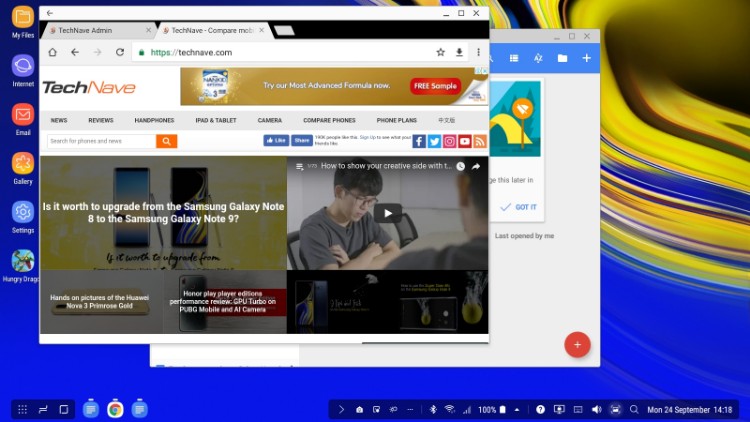750x422 pixels.
Task: Open the IPAD & TABLET menu item
Action: pyautogui.click(x=216, y=121)
